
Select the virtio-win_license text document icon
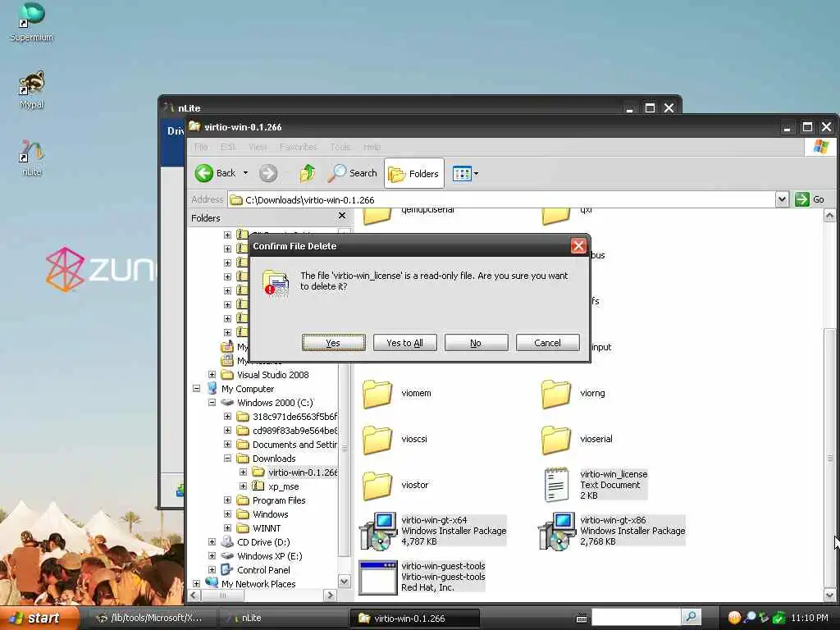556,485
